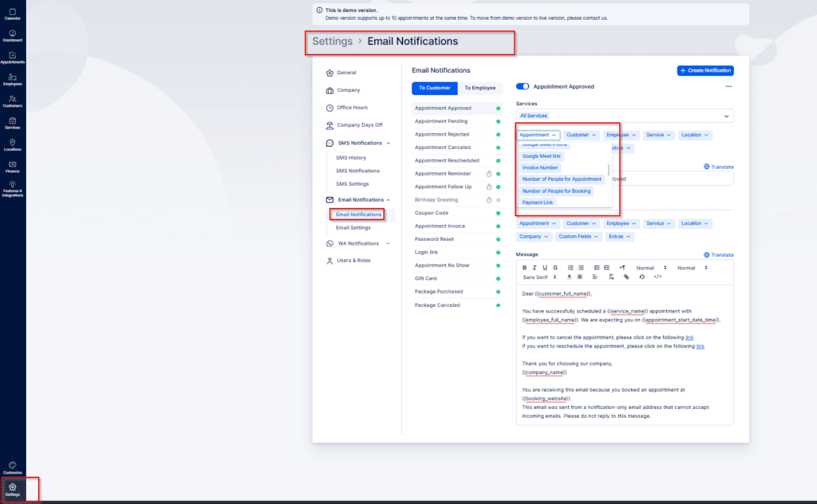Click the undo icon in editor toolbar
817x504 pixels.
[642, 277]
